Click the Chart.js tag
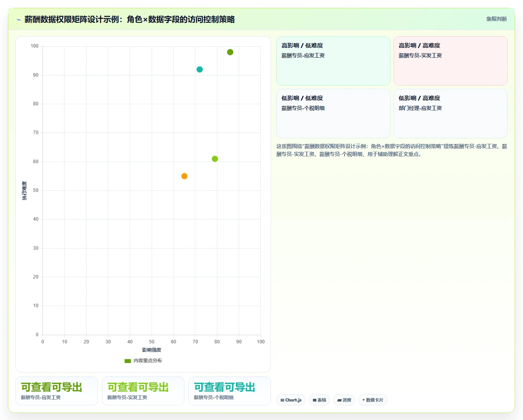Screen dimensions: 523x420 click(x=291, y=400)
